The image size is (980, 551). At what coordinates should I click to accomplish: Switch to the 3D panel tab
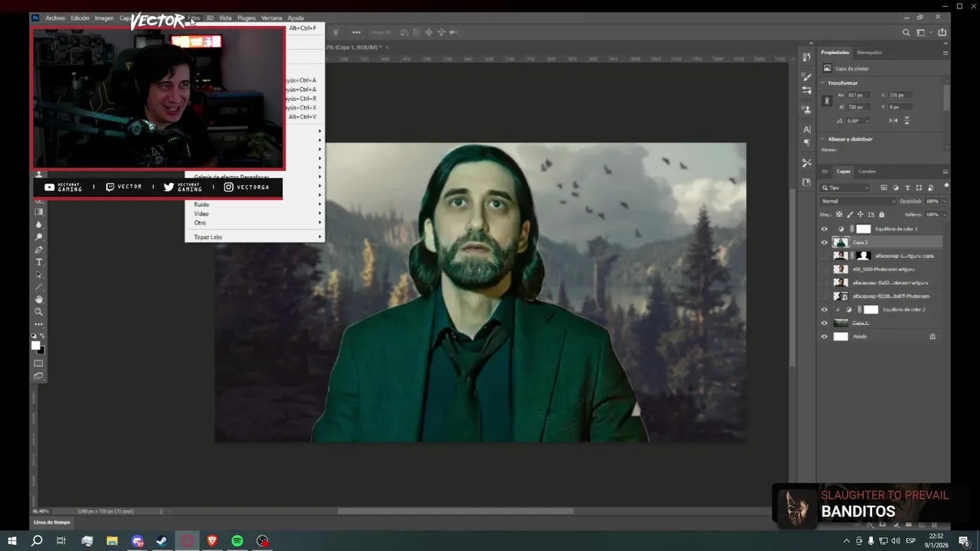click(825, 171)
